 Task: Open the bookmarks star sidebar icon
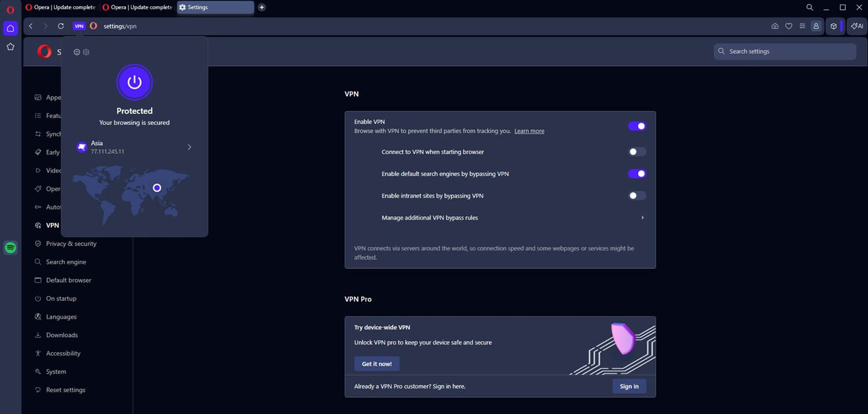pyautogui.click(x=10, y=47)
